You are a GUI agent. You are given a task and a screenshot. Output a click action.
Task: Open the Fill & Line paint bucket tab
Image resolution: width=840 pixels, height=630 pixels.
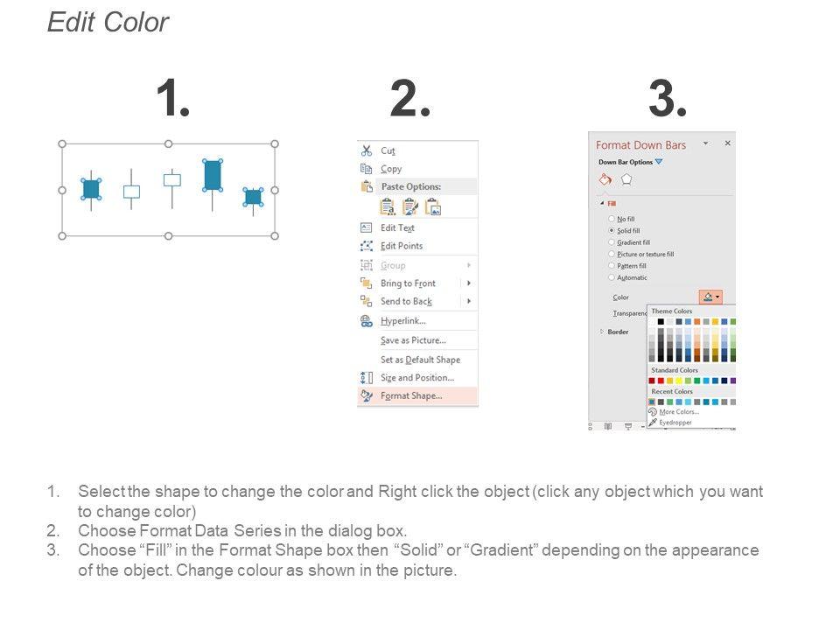[x=605, y=179]
